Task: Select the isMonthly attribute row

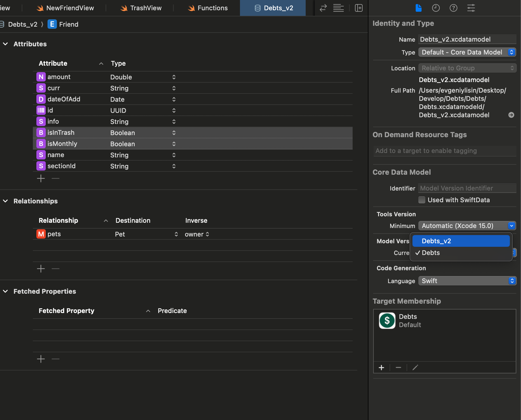Action: (x=62, y=144)
